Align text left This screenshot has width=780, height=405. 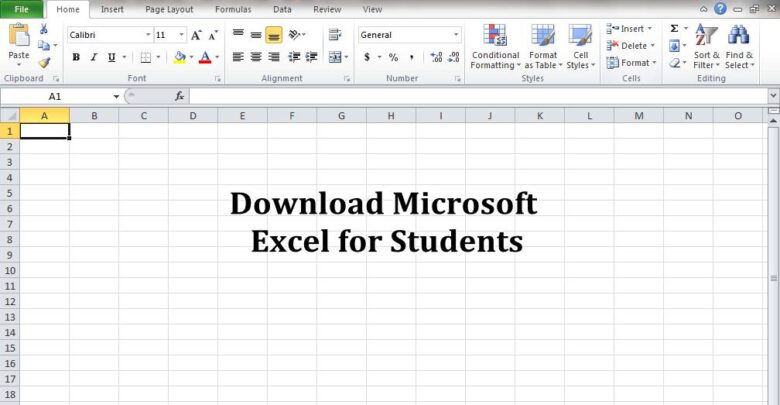click(238, 57)
